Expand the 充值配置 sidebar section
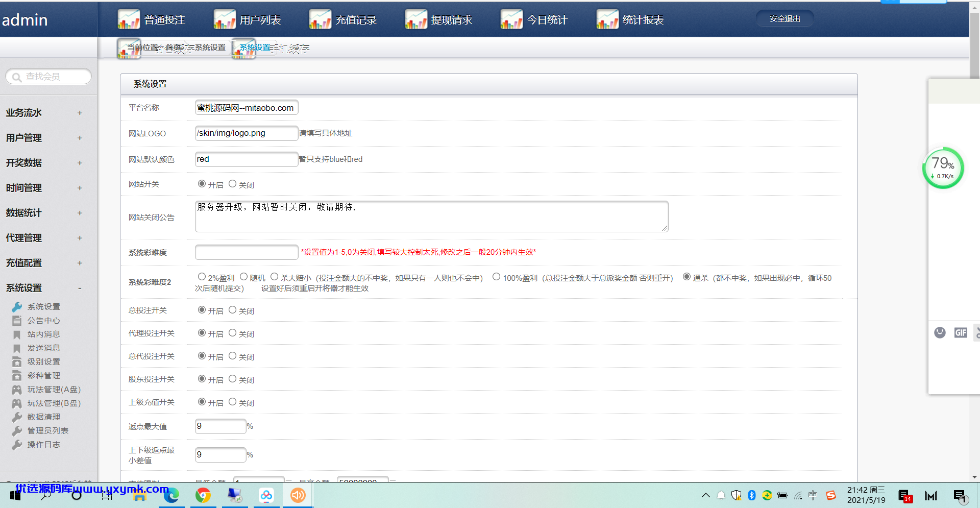 80,263
